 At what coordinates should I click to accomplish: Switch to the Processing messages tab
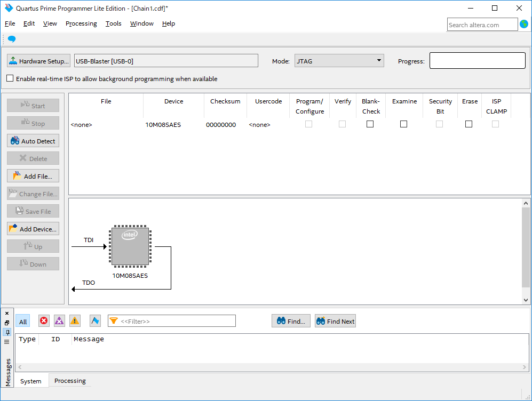70,381
